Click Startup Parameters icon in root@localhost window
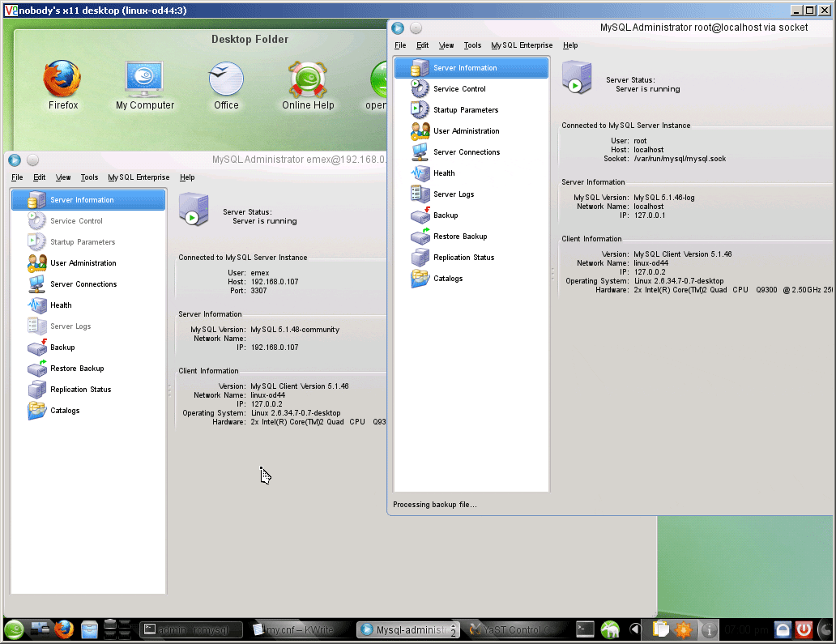Viewport: 836px width, 644px height. click(x=420, y=110)
